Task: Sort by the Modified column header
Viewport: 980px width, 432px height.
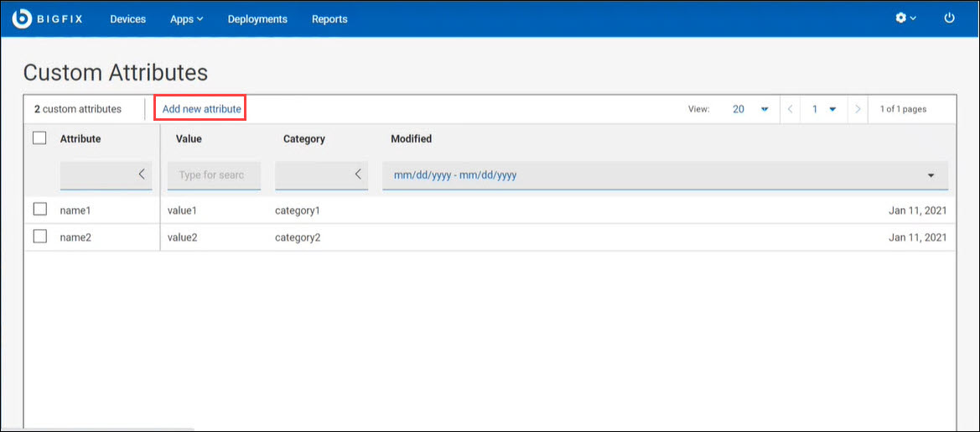Action: [x=411, y=138]
